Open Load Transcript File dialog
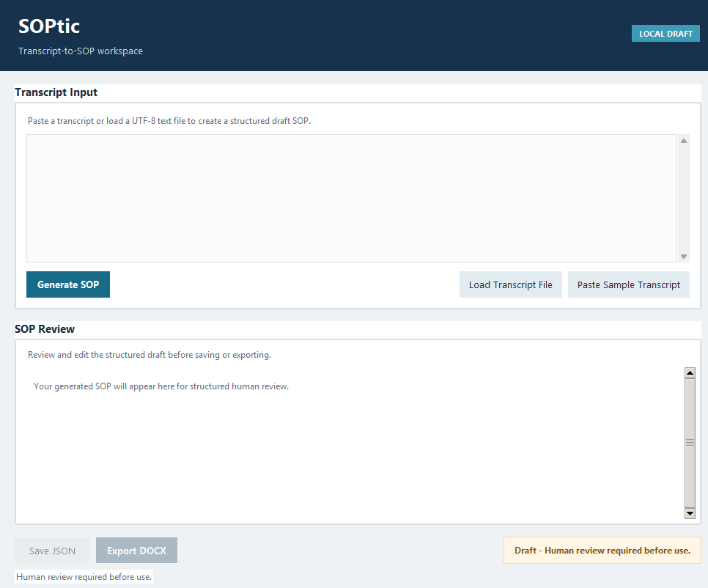708x588 pixels. [x=511, y=284]
